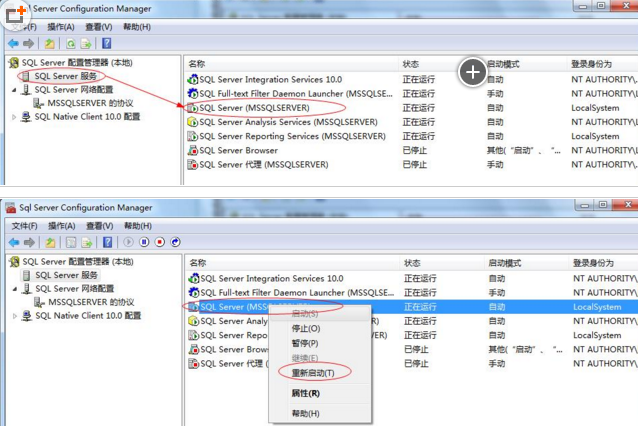The width and height of the screenshot is (638, 426).
Task: Open the 查看(V) menu in upper window
Action: (x=98, y=27)
